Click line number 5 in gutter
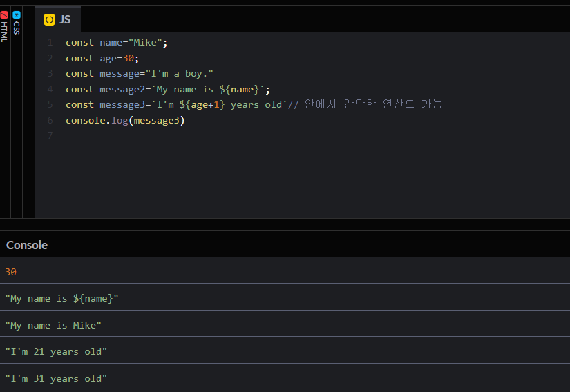The width and height of the screenshot is (570, 392). point(50,105)
